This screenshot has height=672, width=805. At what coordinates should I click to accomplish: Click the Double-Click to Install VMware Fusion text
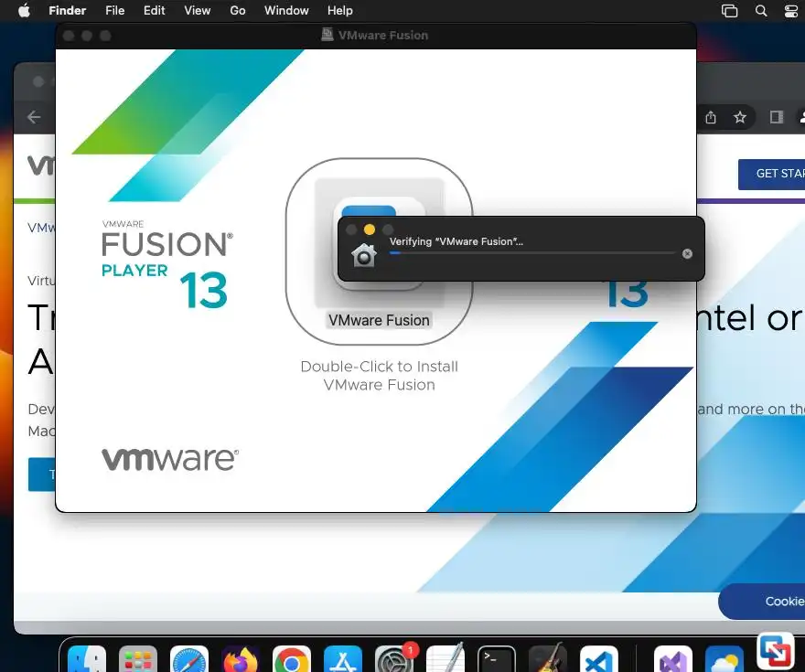(x=380, y=376)
